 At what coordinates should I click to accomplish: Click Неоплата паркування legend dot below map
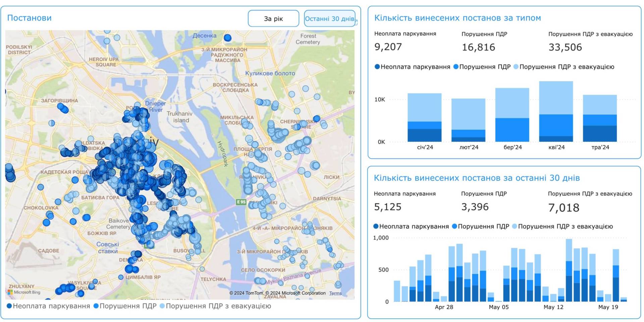pos(9,306)
